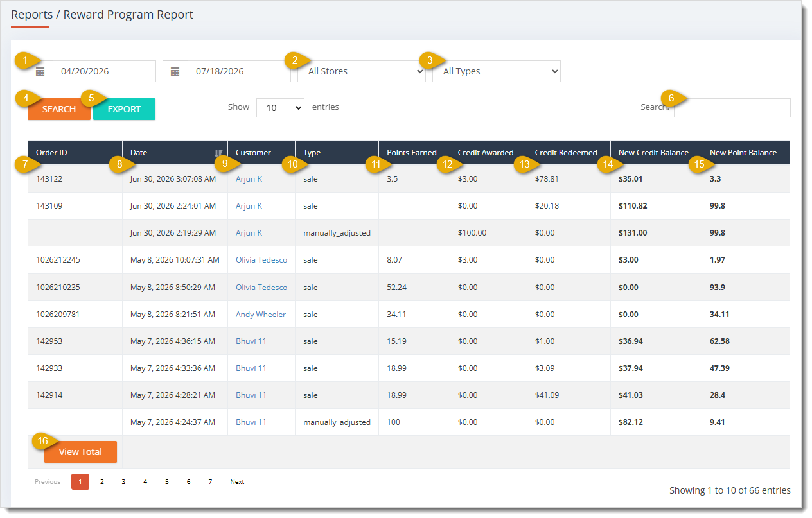This screenshot has width=812, height=518.
Task: Click the end date field 07/18/2026
Action: pos(239,71)
